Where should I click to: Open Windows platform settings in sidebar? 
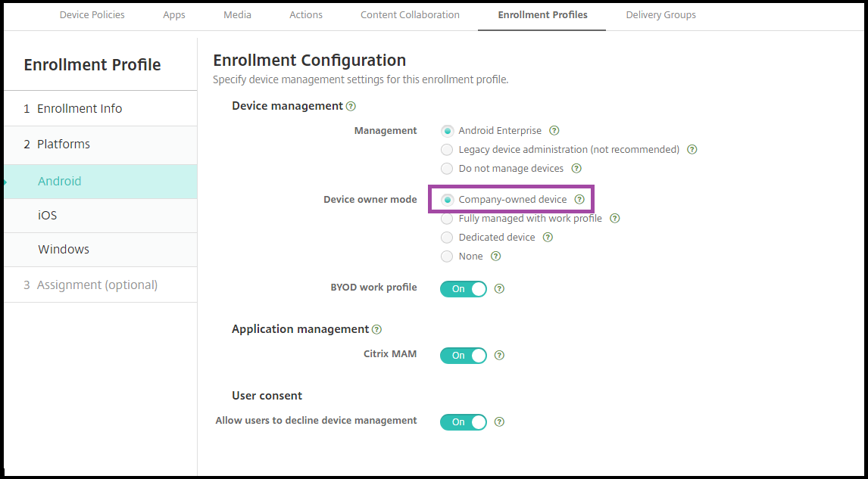[x=64, y=250]
